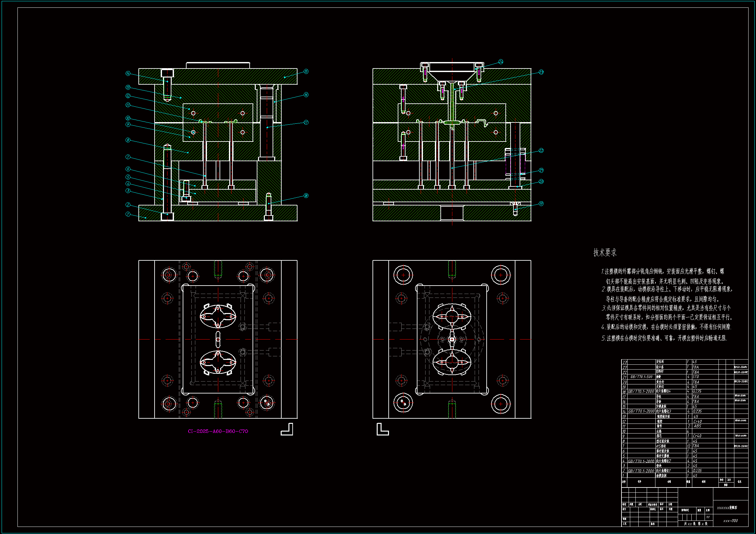Select the xxx-000 drawing number cell
This screenshot has height=534, width=756.
[x=730, y=520]
